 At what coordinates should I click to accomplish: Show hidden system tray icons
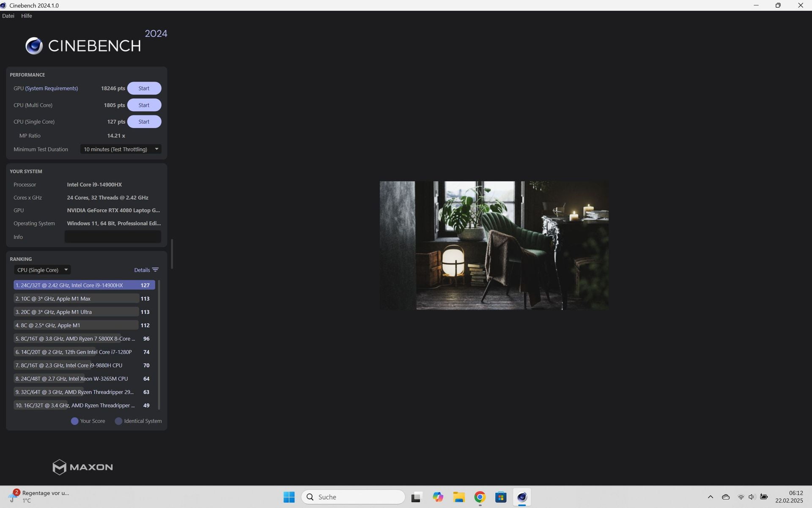(710, 497)
